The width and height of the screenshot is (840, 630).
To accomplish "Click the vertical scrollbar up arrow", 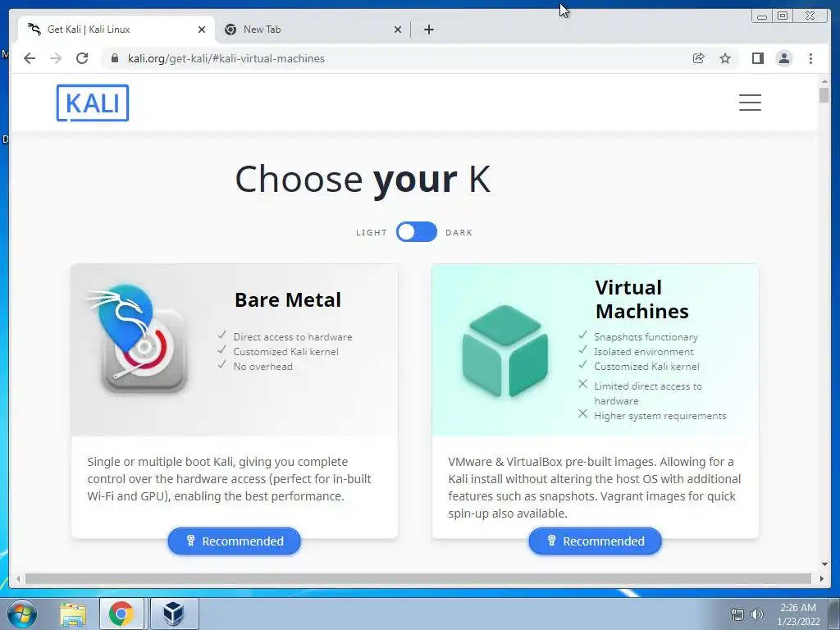I will click(824, 81).
